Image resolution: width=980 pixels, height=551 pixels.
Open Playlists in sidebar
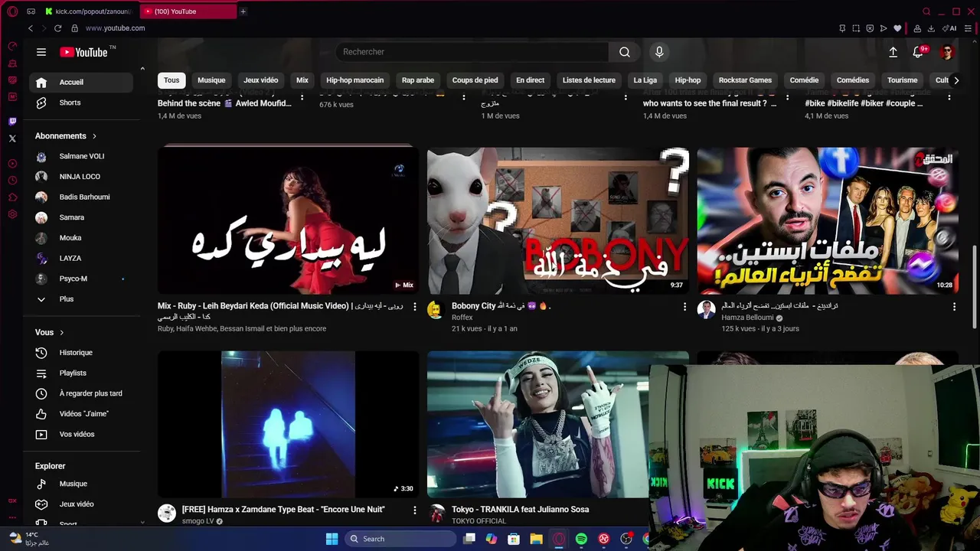[81, 373]
